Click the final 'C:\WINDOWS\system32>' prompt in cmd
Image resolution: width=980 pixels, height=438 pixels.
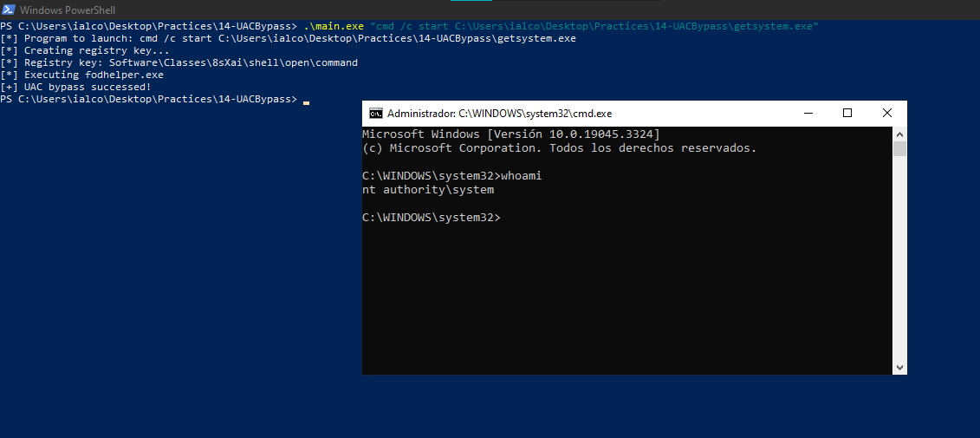432,217
